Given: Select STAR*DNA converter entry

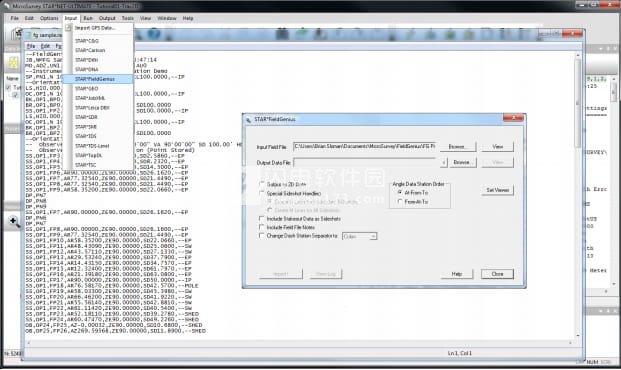Looking at the screenshot, I should pyautogui.click(x=98, y=69).
